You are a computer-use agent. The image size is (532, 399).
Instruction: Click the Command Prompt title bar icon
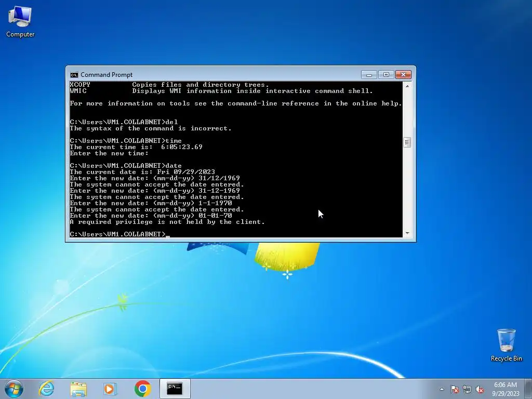click(74, 75)
